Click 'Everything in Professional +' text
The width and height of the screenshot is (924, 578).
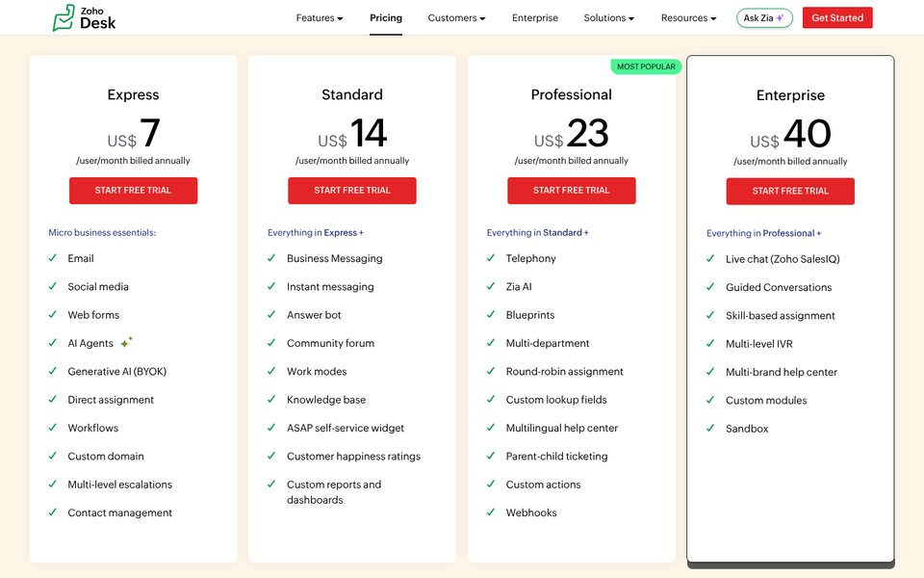[x=763, y=233]
